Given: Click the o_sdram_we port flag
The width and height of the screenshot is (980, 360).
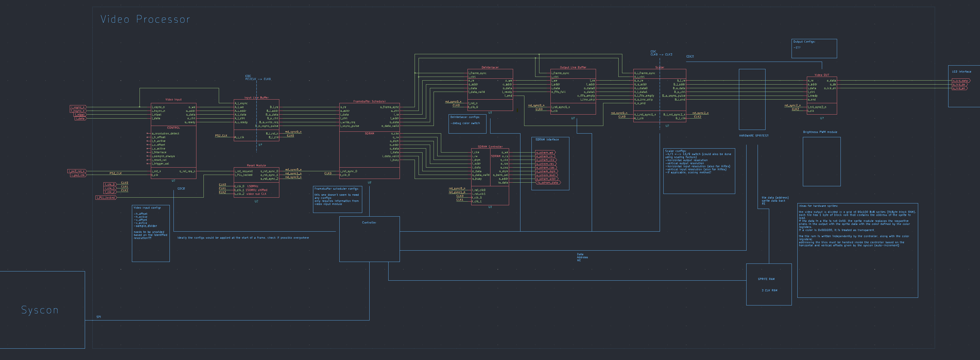Looking at the screenshot, I should (x=545, y=152).
